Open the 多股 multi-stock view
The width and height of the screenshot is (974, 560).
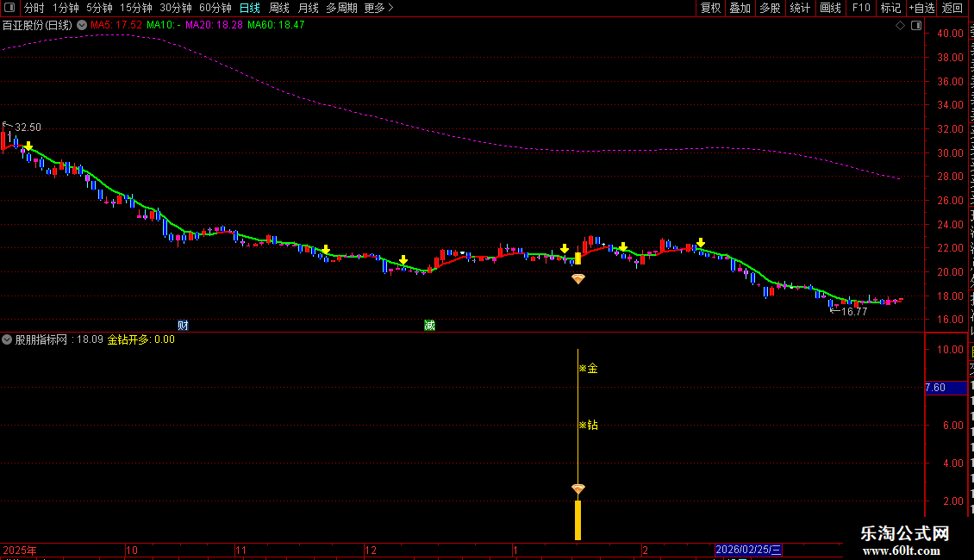click(770, 8)
